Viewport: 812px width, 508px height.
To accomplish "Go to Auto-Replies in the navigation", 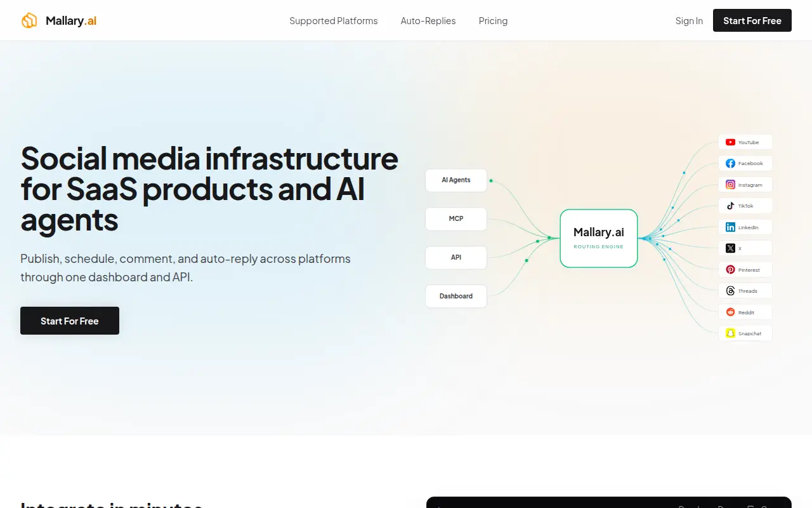I will (428, 21).
